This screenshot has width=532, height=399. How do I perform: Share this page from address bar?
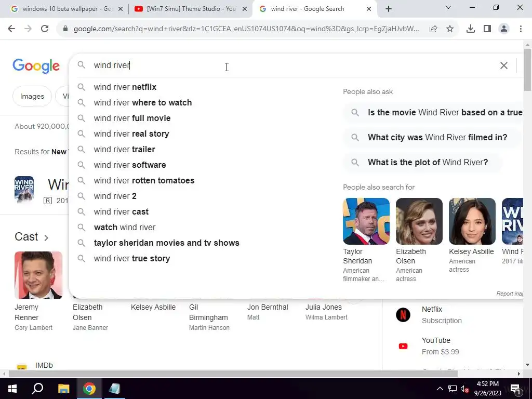click(x=433, y=29)
